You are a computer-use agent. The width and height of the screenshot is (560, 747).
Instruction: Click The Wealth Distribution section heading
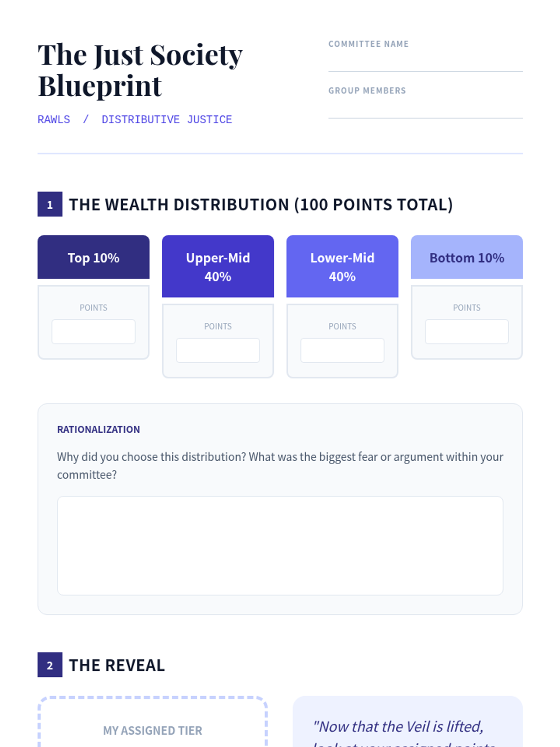point(261,204)
